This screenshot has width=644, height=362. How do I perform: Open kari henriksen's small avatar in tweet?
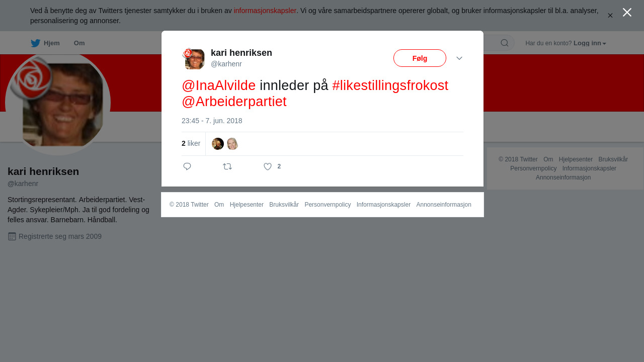tap(193, 59)
